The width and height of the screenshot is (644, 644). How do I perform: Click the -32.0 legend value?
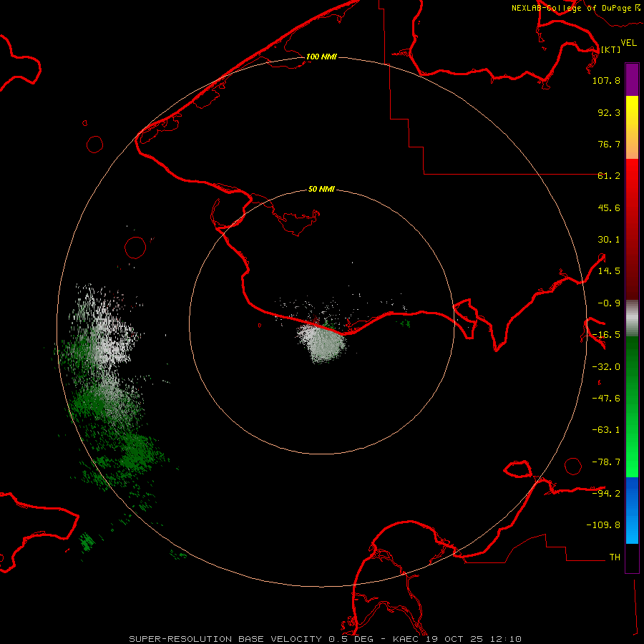pos(606,367)
